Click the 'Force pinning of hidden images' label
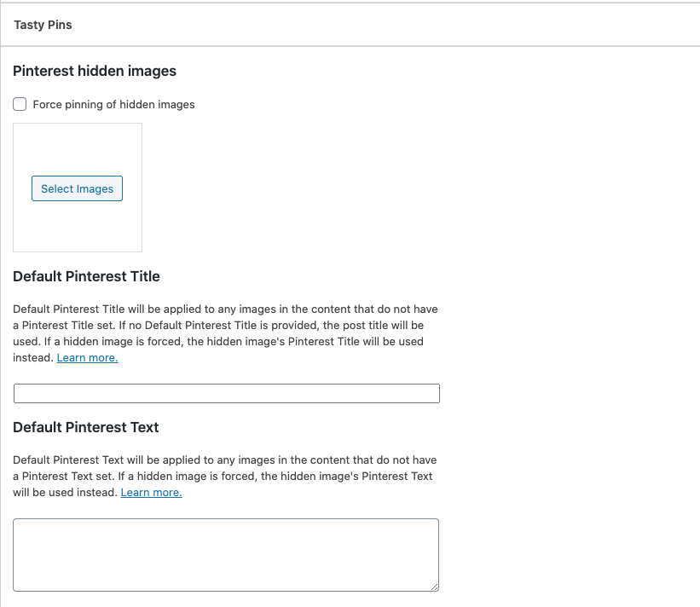This screenshot has height=607, width=700. tap(114, 105)
